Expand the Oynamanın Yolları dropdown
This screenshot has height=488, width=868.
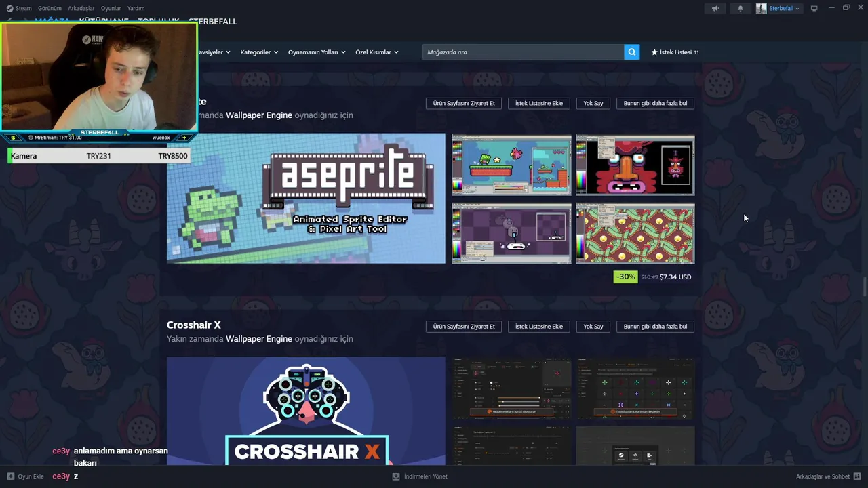click(317, 52)
